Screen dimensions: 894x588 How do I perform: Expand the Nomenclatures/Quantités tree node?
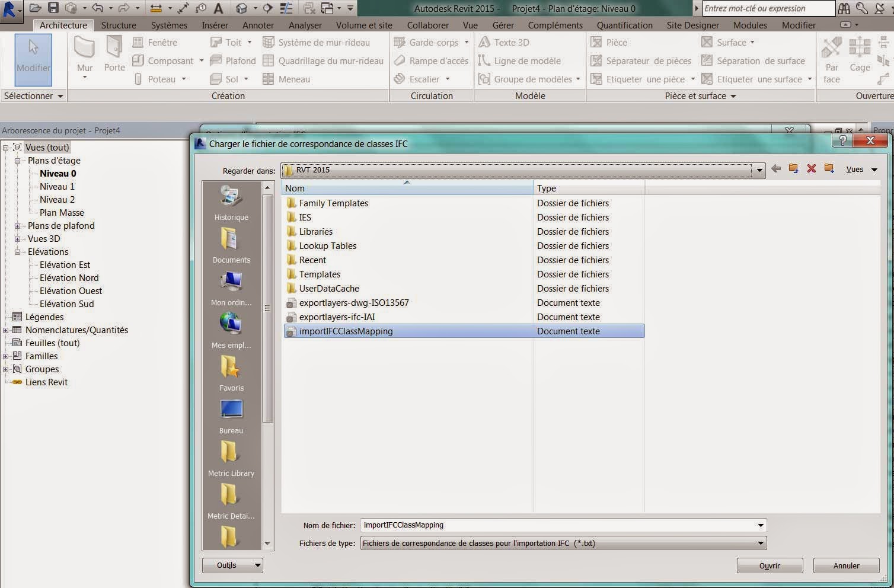pos(6,330)
